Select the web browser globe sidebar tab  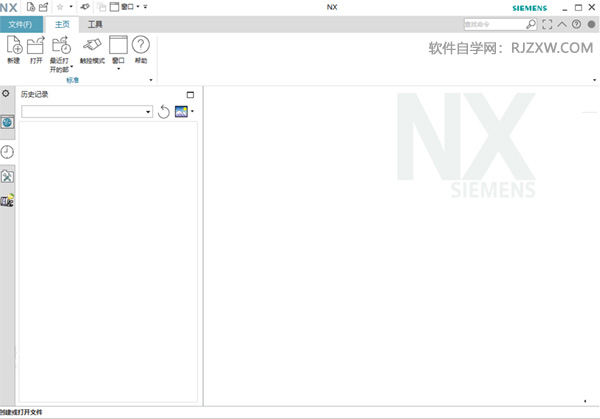click(x=7, y=122)
